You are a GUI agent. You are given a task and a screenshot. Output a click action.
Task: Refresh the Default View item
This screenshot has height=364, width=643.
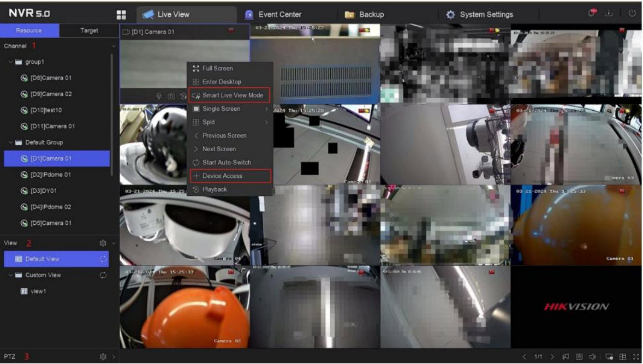[x=104, y=259]
